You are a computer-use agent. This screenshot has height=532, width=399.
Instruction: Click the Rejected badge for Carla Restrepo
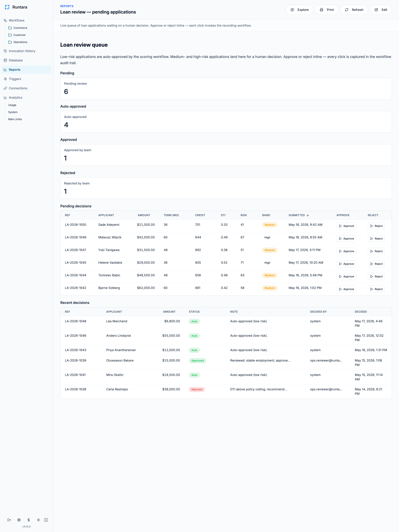[197, 389]
